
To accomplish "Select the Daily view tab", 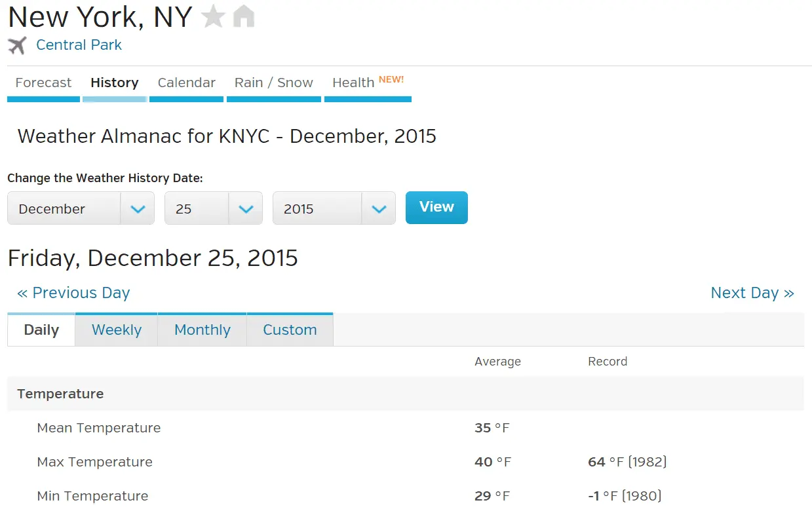I will coord(41,330).
